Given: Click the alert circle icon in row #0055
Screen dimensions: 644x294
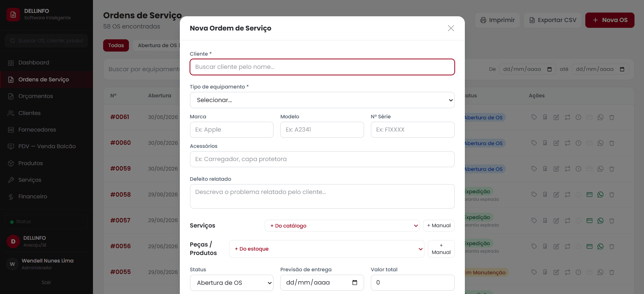Looking at the screenshot, I should point(579,272).
